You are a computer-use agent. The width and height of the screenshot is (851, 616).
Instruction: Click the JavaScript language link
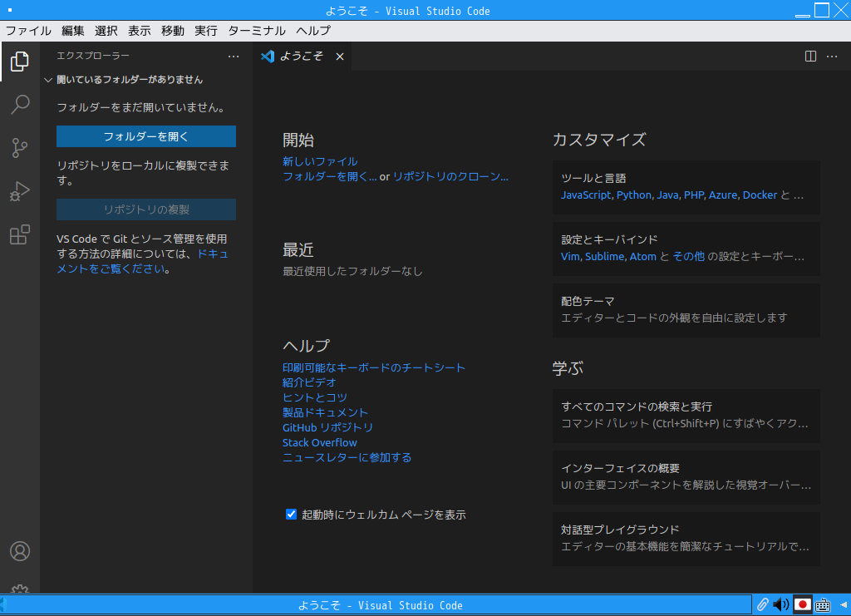point(586,195)
